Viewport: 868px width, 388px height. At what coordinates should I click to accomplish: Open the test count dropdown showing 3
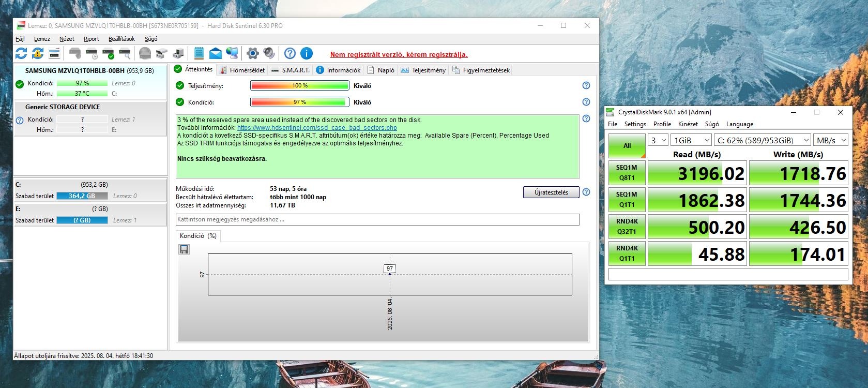pyautogui.click(x=658, y=140)
